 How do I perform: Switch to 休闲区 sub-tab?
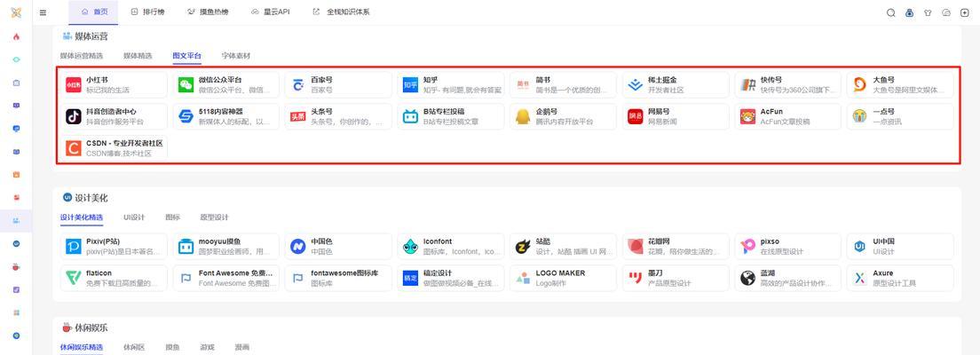click(x=134, y=347)
